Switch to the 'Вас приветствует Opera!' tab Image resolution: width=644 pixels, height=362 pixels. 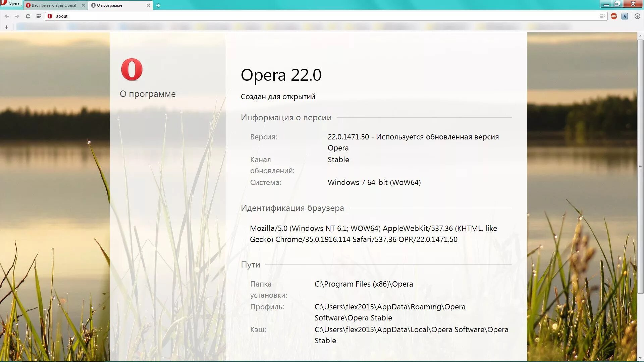[54, 5]
